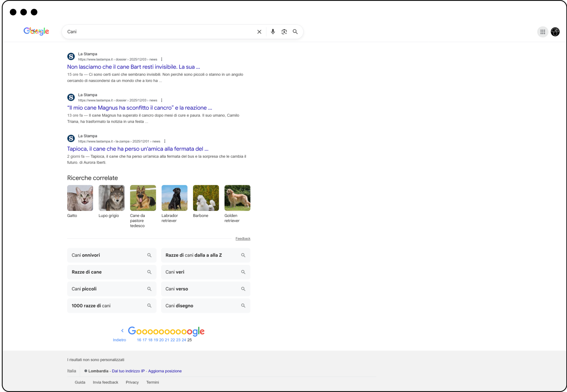Search the suggestion 'Cani verso'
Screen dimensions: 567x392
[206, 289]
